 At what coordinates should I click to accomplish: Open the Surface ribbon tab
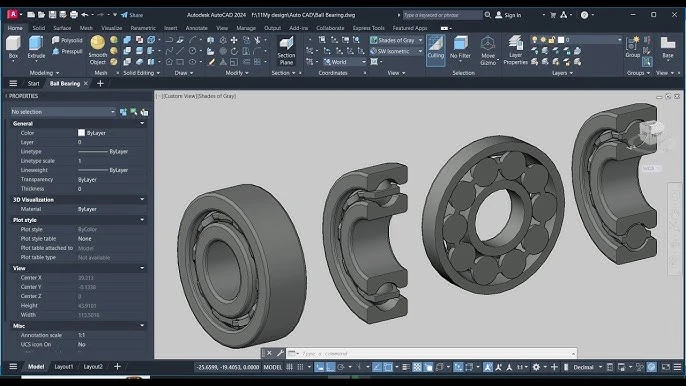pos(62,28)
